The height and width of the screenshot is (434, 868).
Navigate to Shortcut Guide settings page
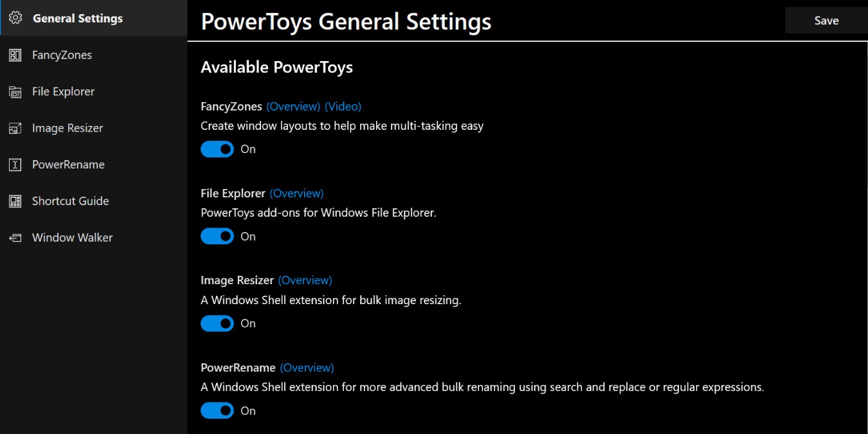coord(70,201)
